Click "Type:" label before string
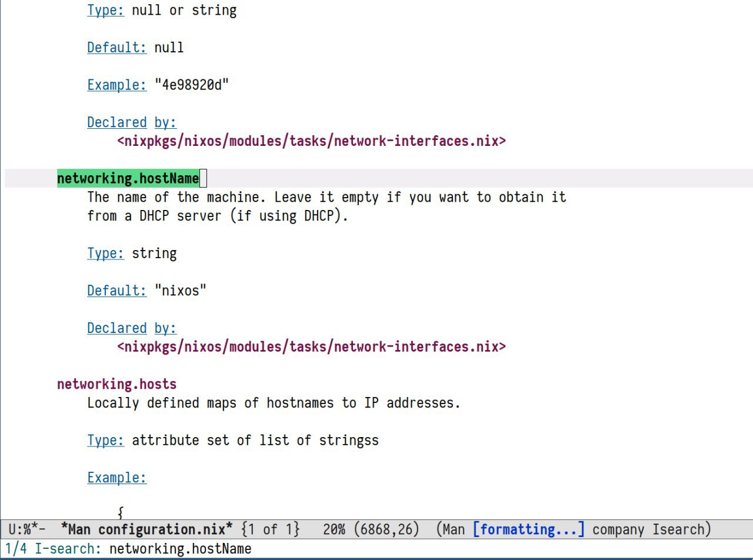Screen dimensions: 753x560 pyautogui.click(x=106, y=254)
